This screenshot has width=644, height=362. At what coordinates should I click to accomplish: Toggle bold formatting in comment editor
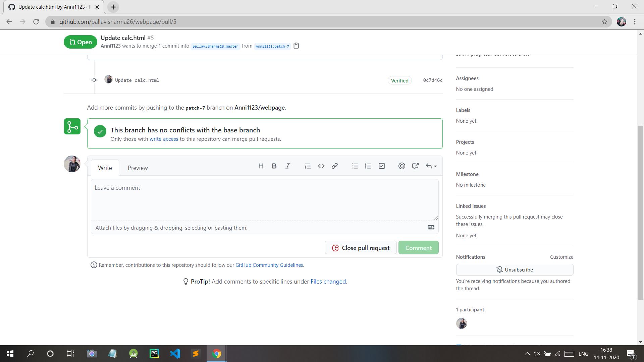click(274, 165)
